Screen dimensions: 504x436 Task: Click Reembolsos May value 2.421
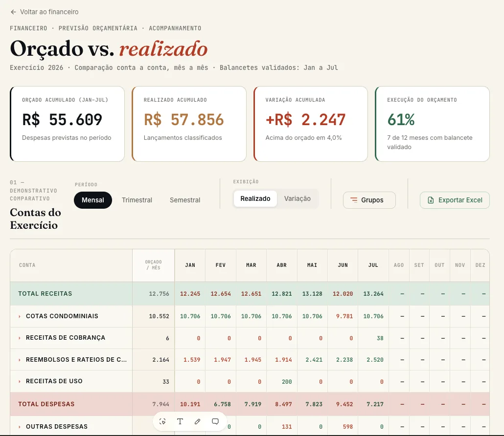(314, 360)
